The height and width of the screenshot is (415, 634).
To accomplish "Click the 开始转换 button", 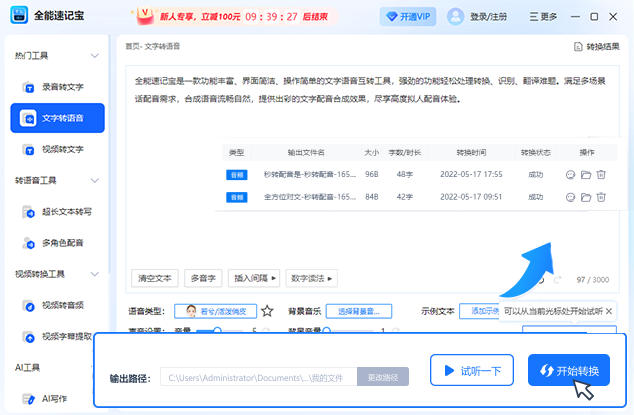I will tap(569, 370).
